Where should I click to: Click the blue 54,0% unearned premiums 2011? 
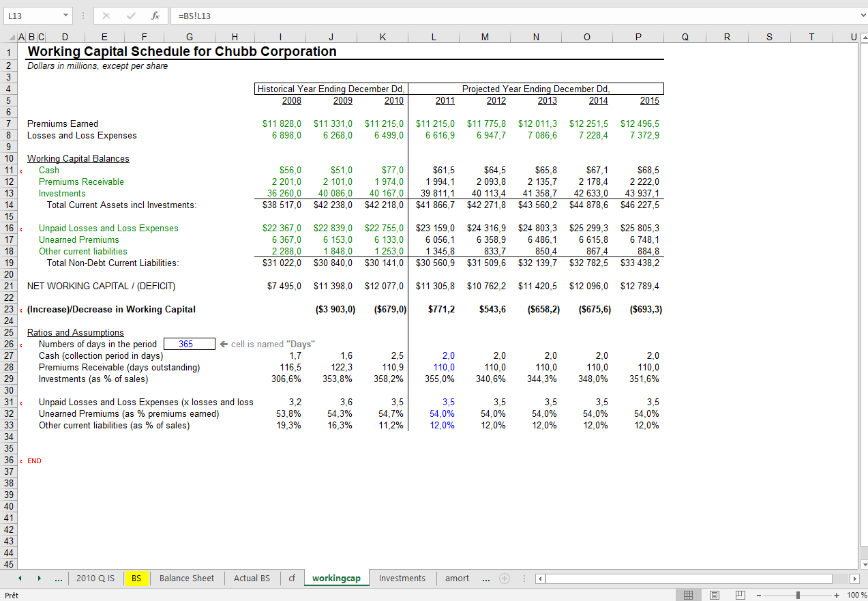pyautogui.click(x=442, y=413)
